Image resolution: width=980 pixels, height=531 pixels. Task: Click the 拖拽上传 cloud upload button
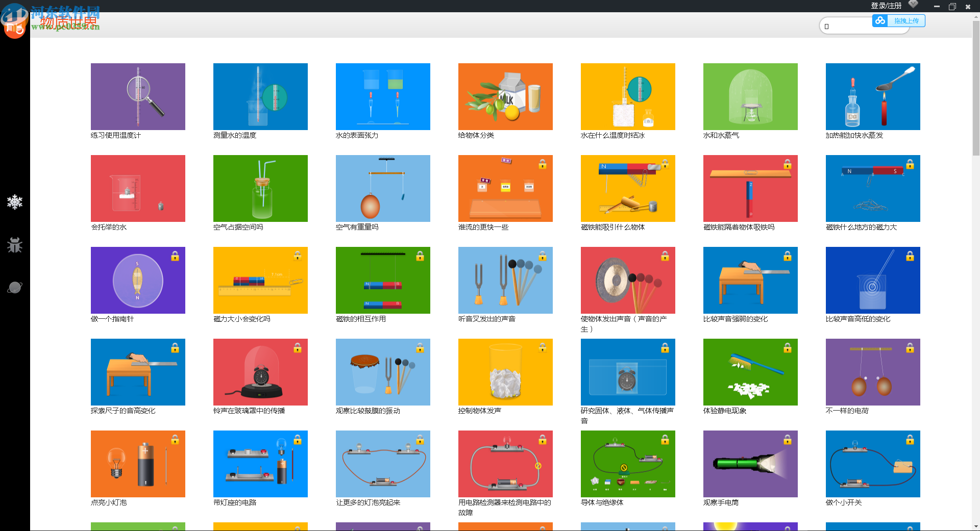[x=899, y=21]
